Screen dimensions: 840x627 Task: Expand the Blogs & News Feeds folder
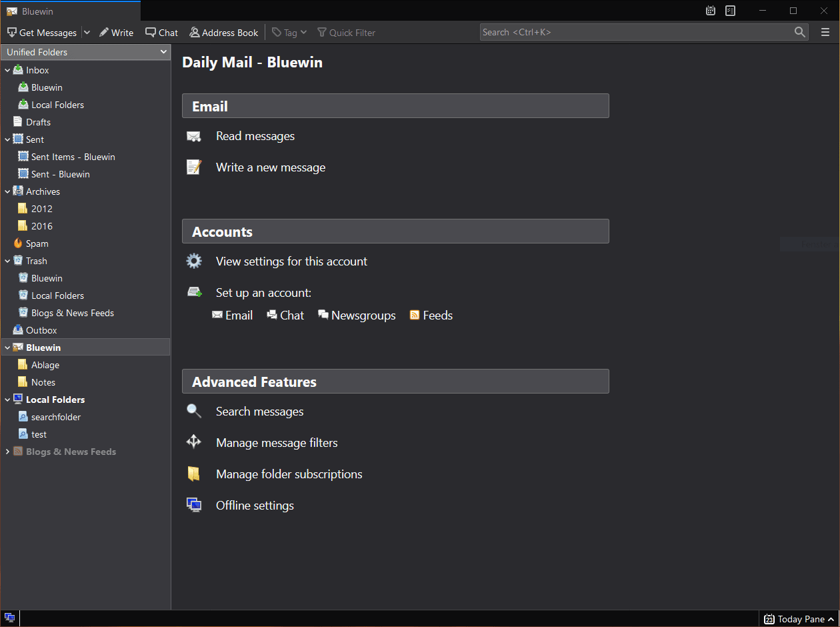pos(7,451)
